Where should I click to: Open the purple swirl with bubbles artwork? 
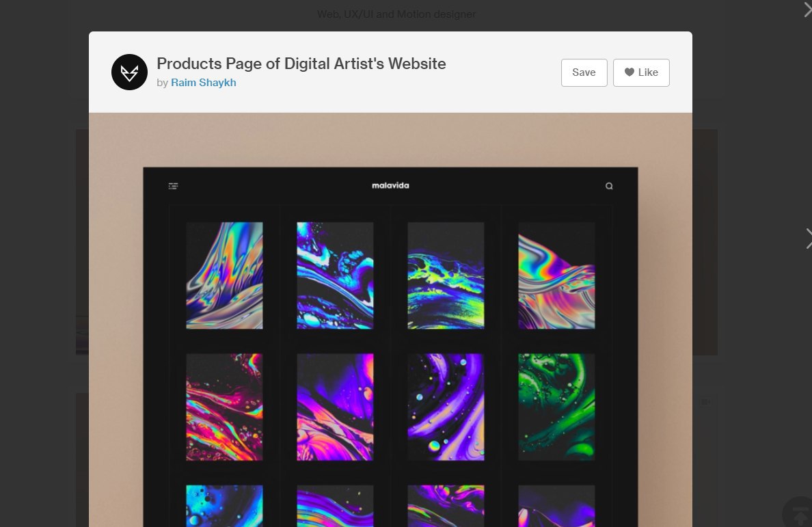(x=446, y=407)
